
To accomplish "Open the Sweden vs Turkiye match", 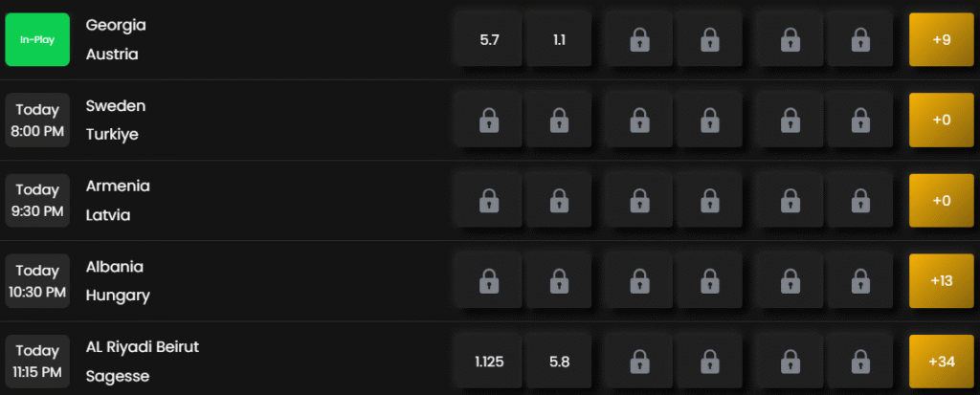I will pyautogui.click(x=116, y=120).
